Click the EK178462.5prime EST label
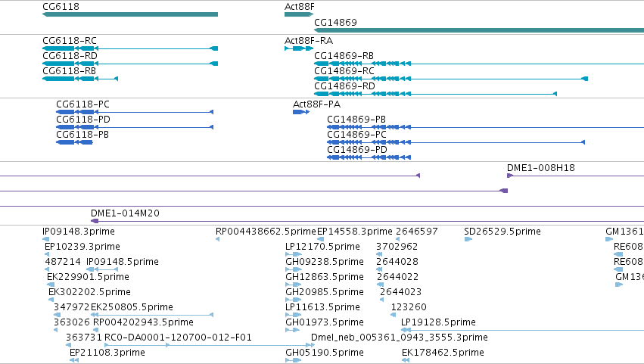The image size is (644, 364). [x=443, y=353]
